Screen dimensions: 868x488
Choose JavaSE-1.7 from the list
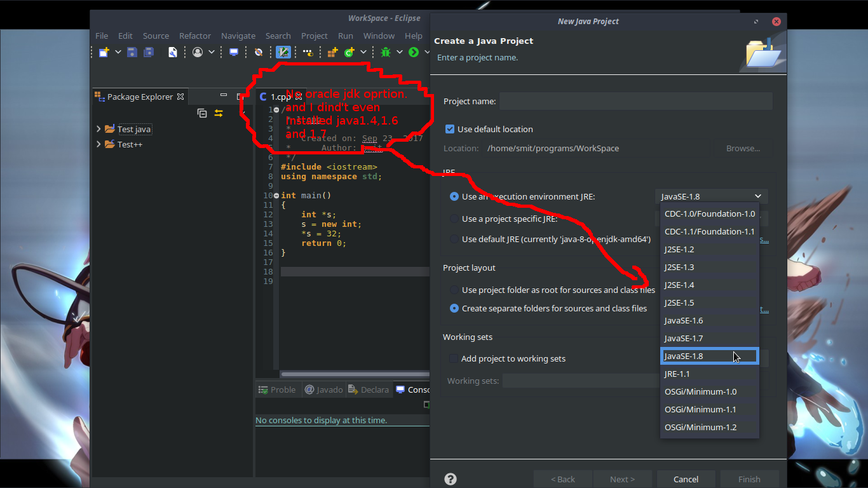coord(710,338)
